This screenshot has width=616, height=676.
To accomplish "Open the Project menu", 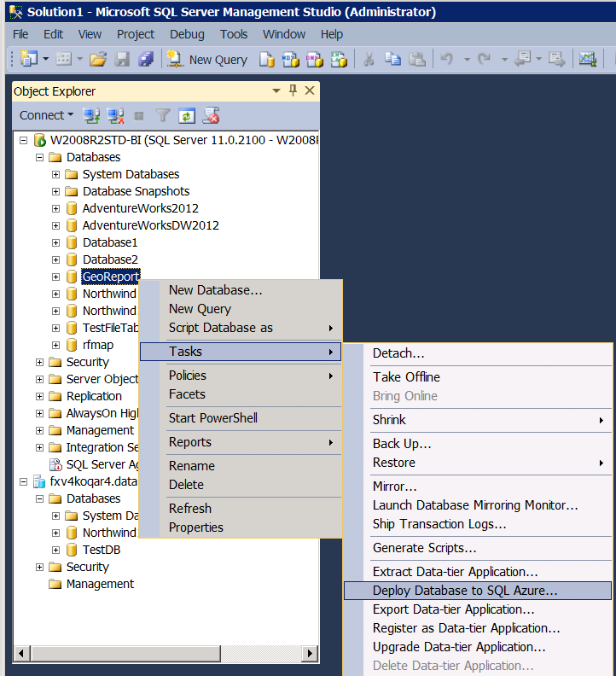I will click(136, 34).
